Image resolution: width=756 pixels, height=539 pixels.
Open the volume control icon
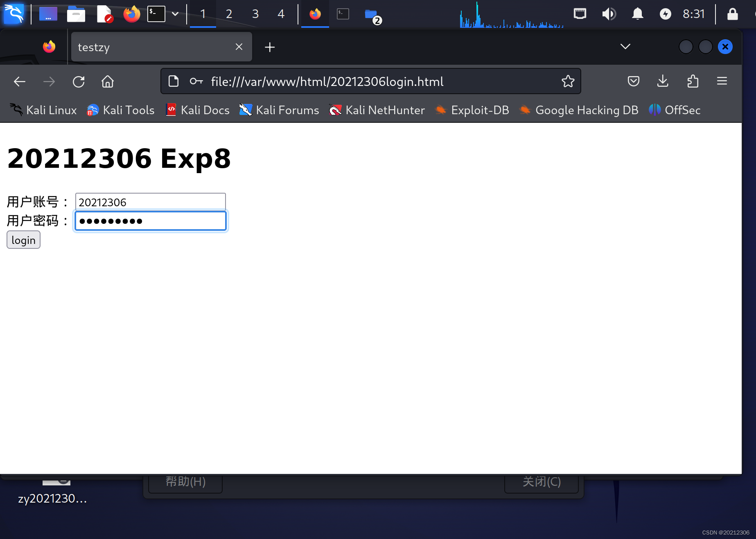[609, 14]
